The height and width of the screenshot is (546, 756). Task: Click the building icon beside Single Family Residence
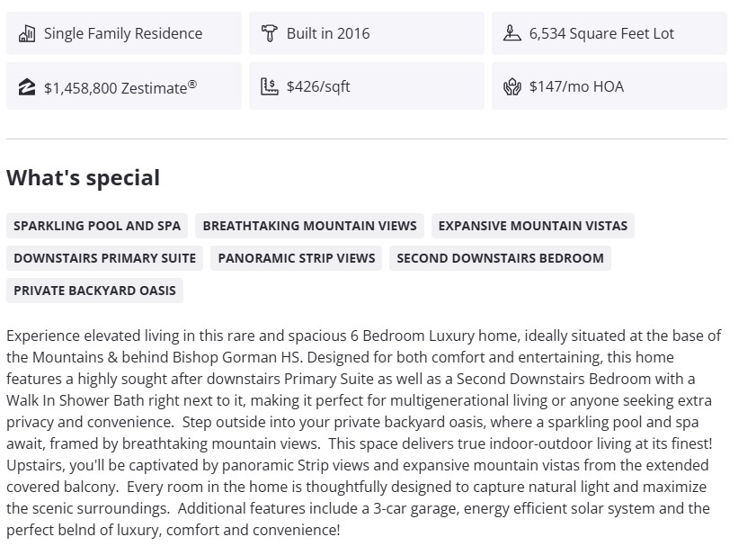27,34
